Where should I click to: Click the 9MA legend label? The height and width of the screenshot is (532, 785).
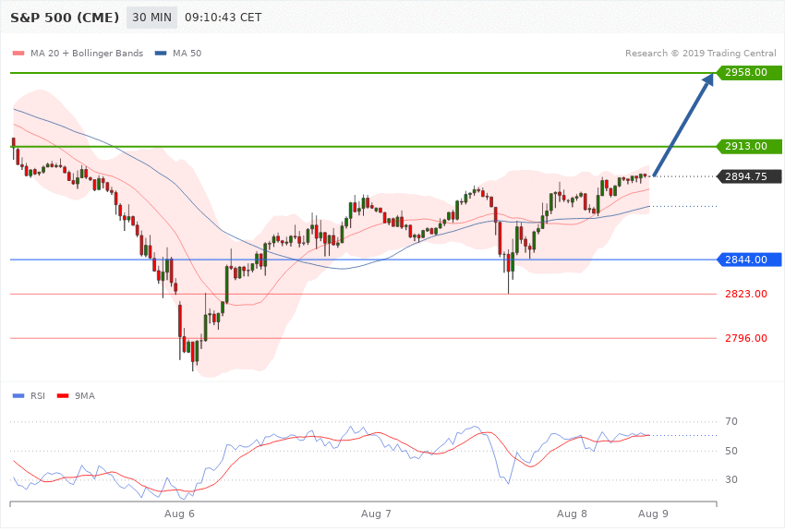(x=85, y=396)
